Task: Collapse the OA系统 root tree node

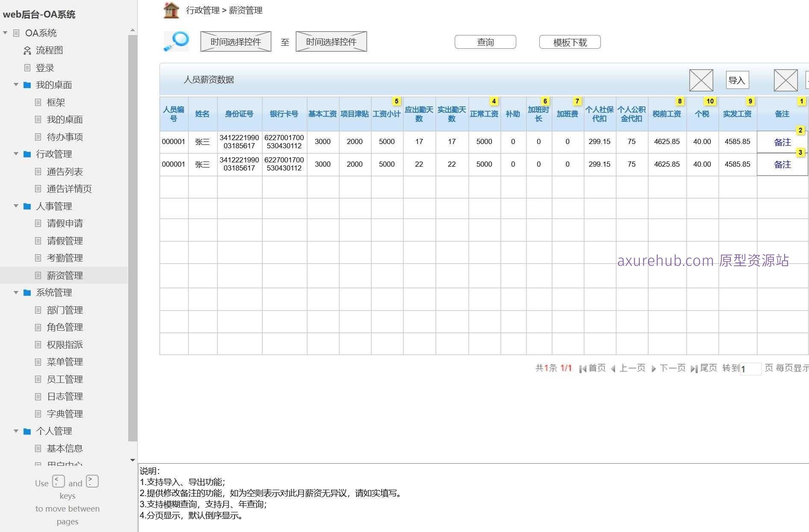Action: point(5,33)
